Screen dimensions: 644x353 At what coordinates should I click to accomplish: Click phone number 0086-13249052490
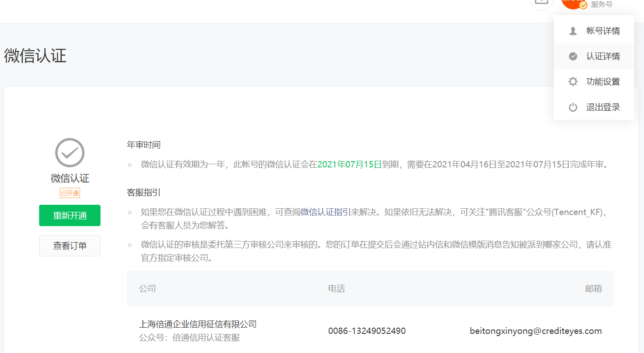[367, 331]
